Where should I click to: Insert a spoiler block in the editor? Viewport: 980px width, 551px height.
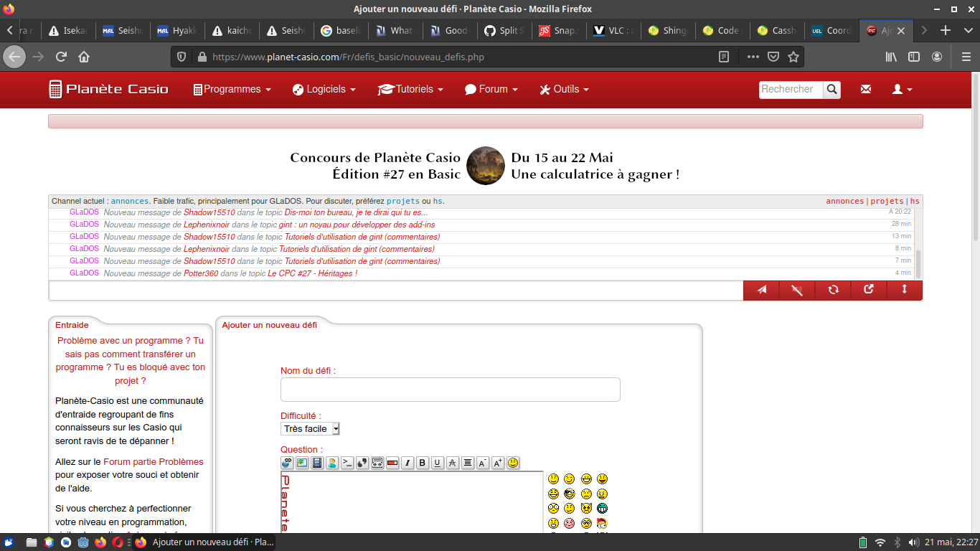point(377,463)
